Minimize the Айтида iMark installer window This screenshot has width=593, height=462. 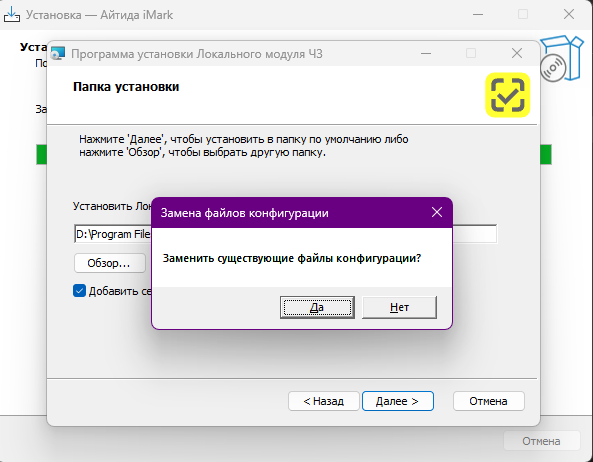[478, 15]
